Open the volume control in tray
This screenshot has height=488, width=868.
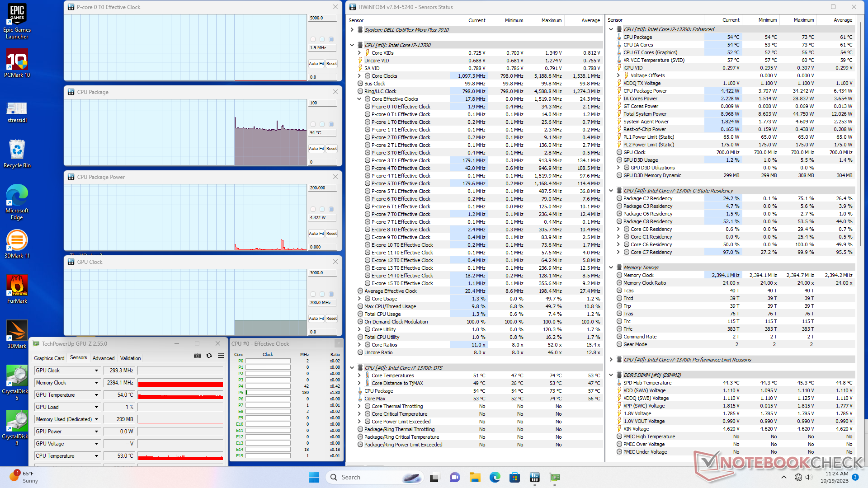pyautogui.click(x=809, y=477)
